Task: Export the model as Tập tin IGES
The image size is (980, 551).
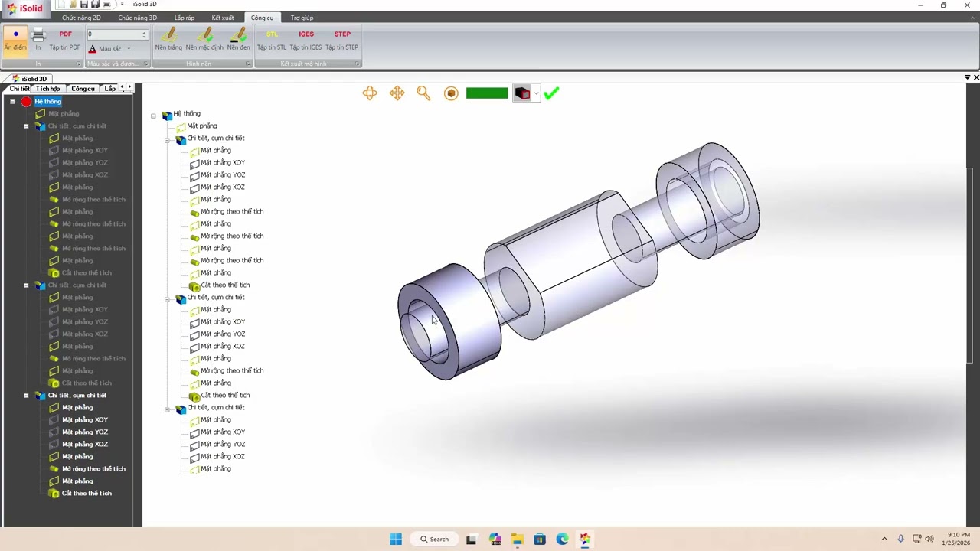Action: tap(305, 40)
